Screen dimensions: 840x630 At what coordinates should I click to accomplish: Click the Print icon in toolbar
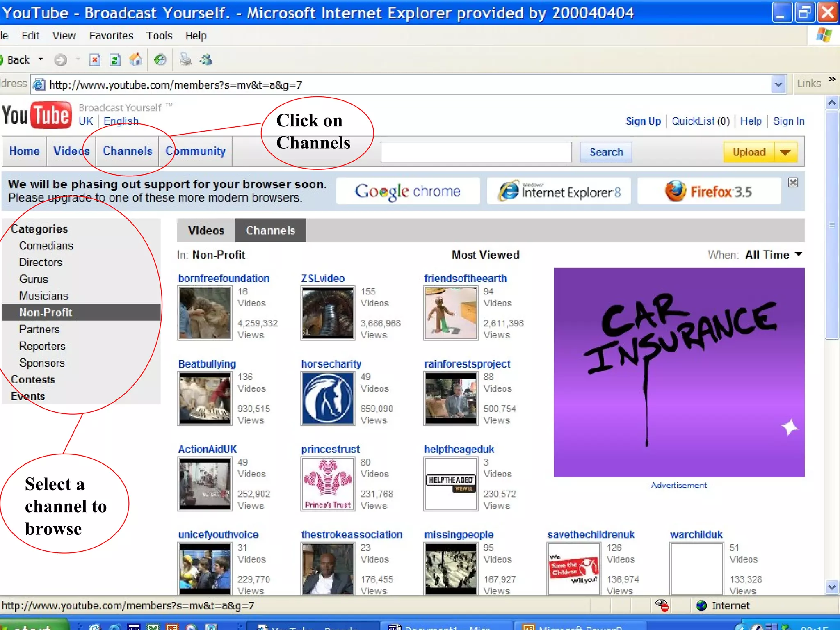tap(185, 60)
